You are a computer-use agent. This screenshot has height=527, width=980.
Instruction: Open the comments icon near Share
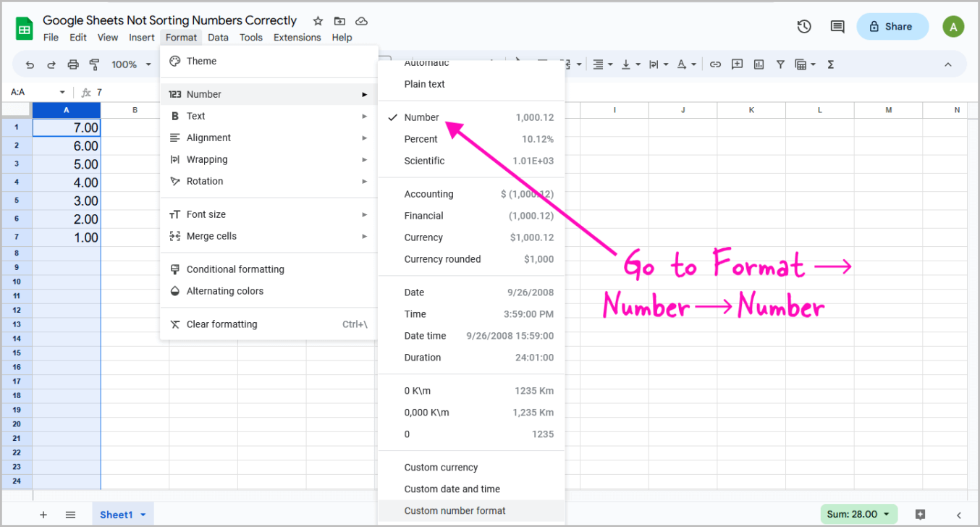[x=837, y=27]
